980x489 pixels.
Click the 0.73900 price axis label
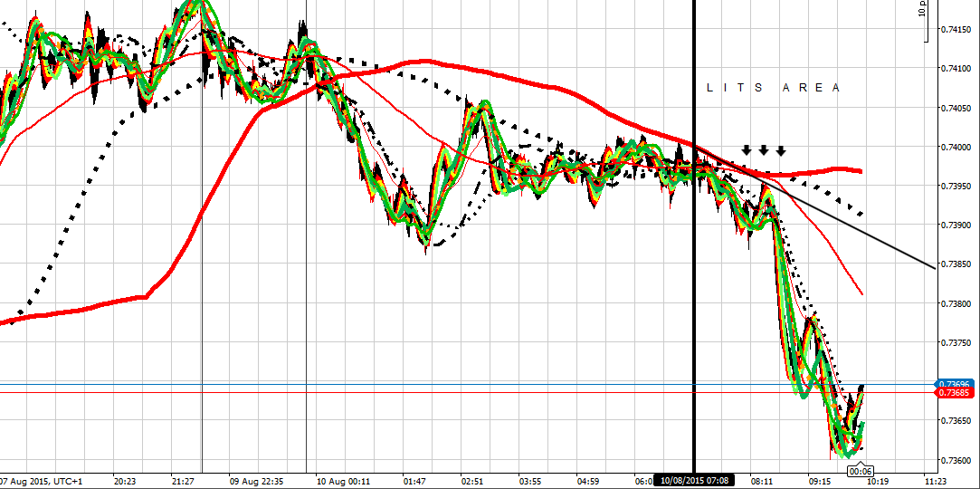[956, 225]
